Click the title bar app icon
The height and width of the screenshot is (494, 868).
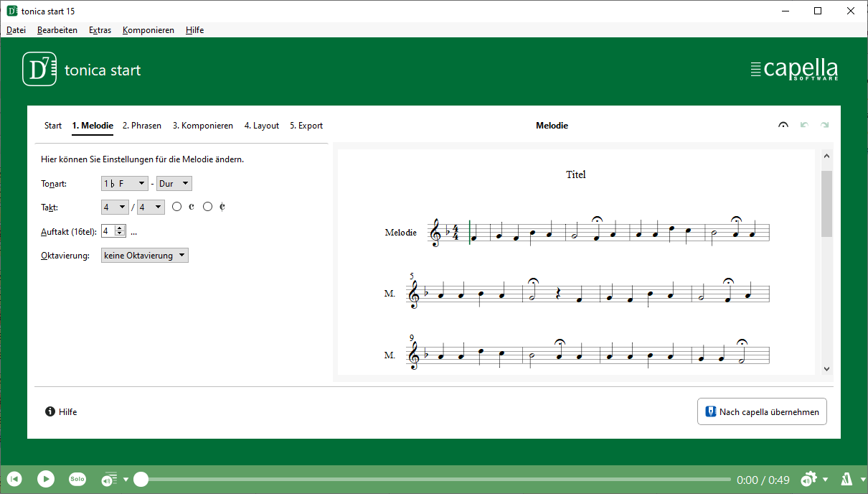tap(12, 11)
